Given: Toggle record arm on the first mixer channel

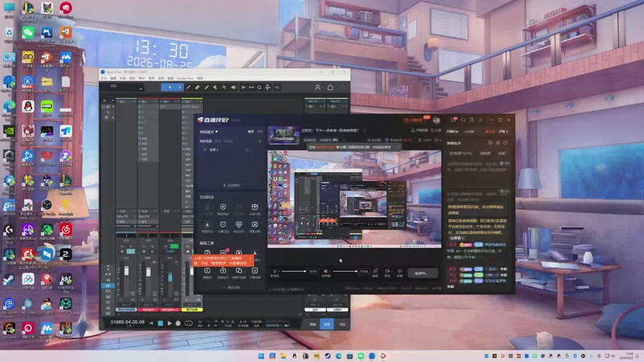Looking at the screenshot, I should 122,251.
